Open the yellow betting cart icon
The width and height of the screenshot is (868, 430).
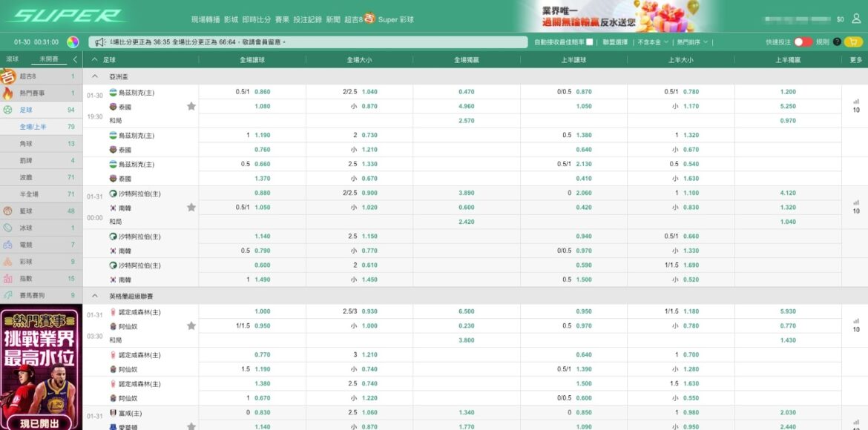tap(853, 42)
